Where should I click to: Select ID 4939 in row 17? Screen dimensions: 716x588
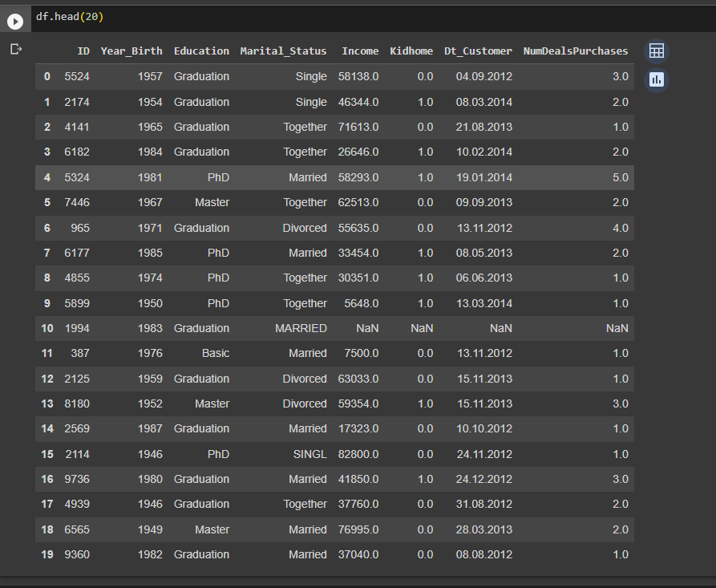click(77, 504)
